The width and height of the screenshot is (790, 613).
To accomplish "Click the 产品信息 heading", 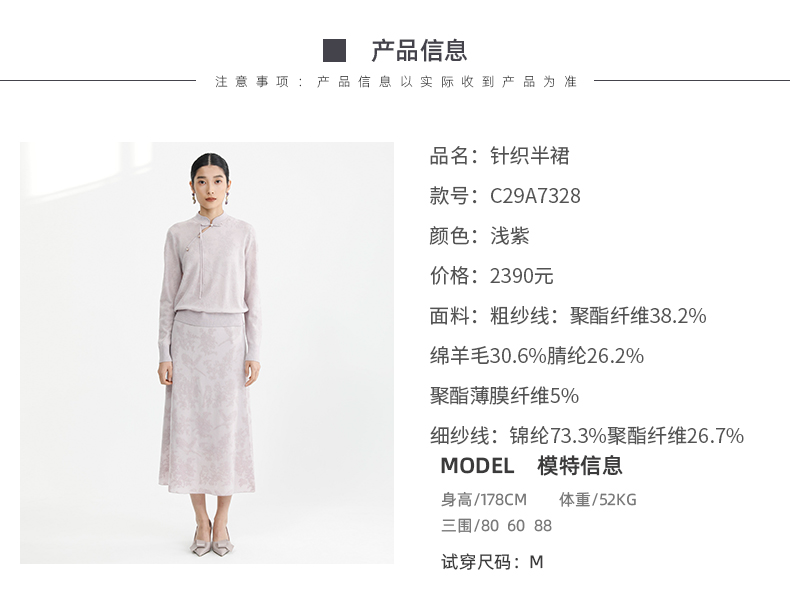I will pos(419,50).
